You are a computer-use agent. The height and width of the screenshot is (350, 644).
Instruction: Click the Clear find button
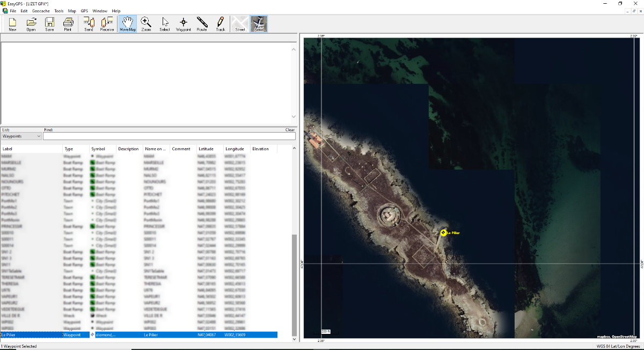[x=290, y=130]
